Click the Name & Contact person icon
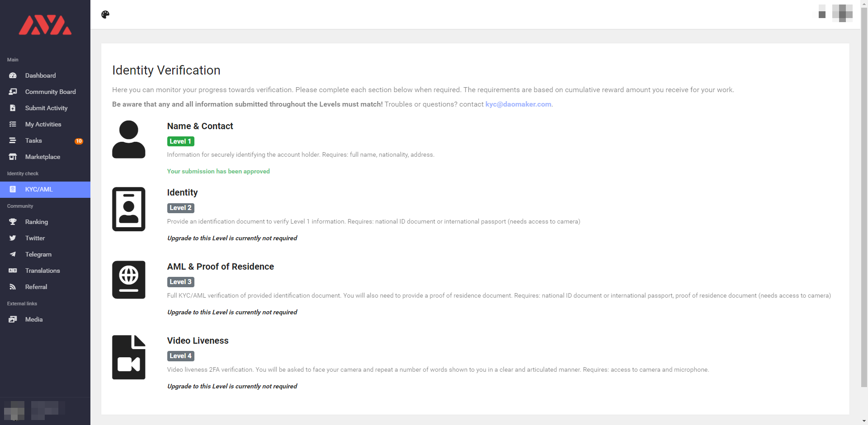 128,139
